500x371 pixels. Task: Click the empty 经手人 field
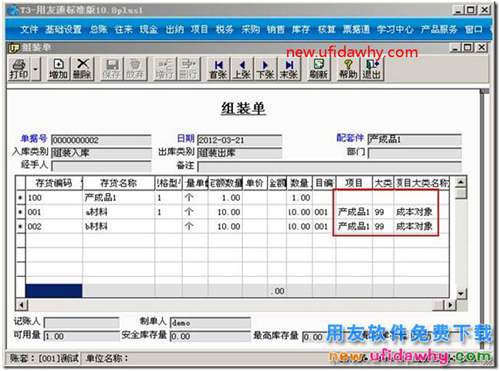(x=101, y=166)
